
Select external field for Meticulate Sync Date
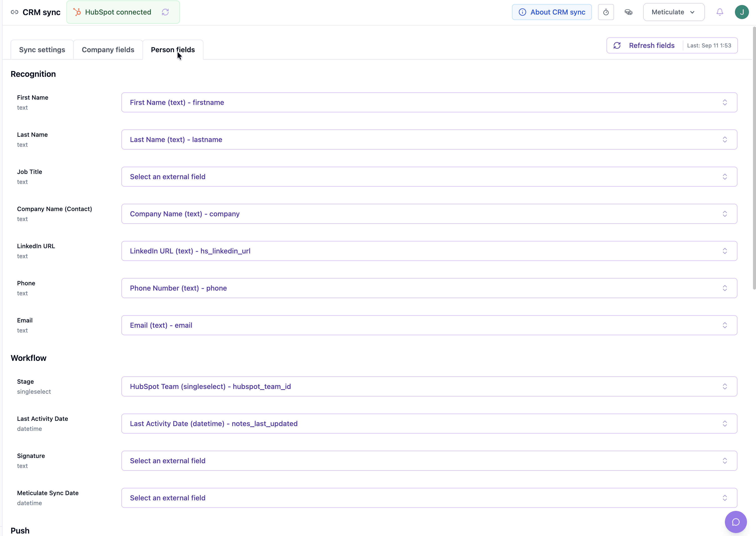(x=429, y=498)
